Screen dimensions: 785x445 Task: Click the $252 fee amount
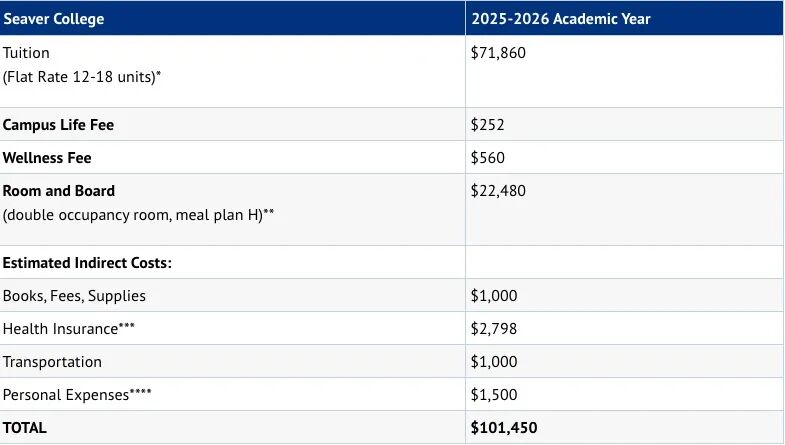pyautogui.click(x=487, y=125)
